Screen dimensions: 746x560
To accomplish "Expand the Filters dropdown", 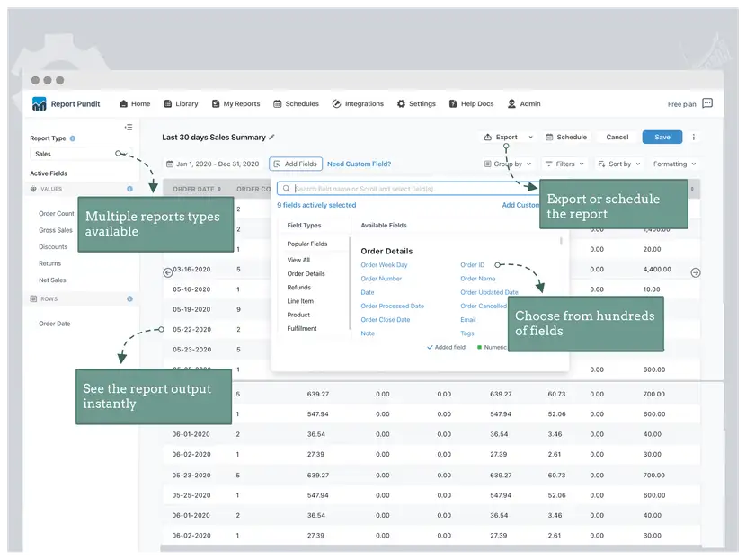I will pyautogui.click(x=564, y=164).
